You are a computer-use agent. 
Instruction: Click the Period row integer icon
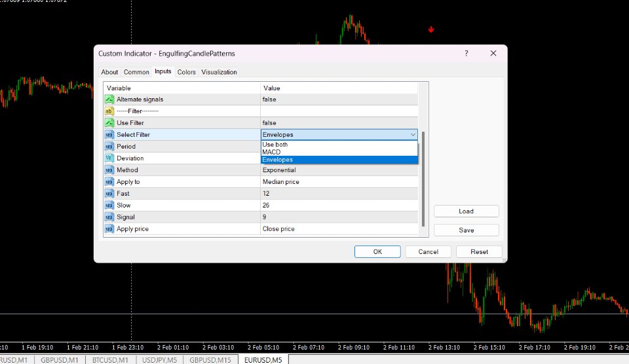click(x=109, y=147)
